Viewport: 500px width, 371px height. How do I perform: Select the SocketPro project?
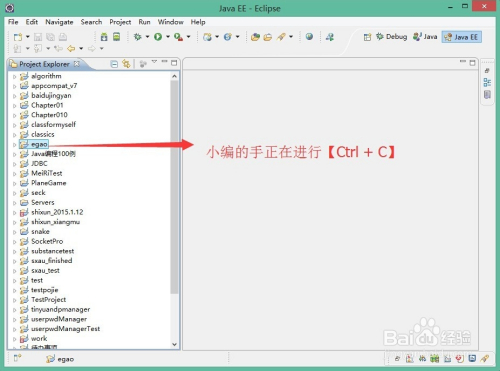[x=47, y=241]
